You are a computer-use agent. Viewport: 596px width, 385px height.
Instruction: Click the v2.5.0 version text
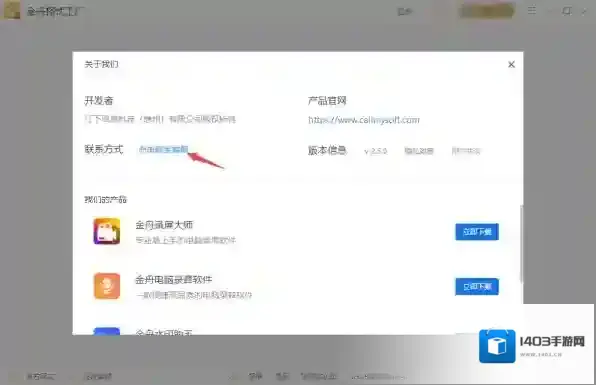tap(376, 151)
